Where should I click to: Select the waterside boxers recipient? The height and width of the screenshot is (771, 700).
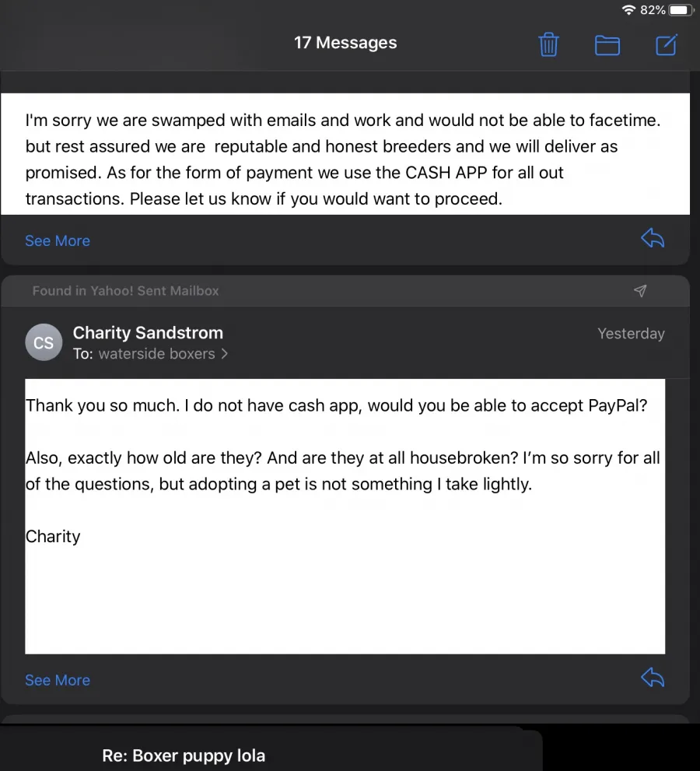click(x=156, y=354)
